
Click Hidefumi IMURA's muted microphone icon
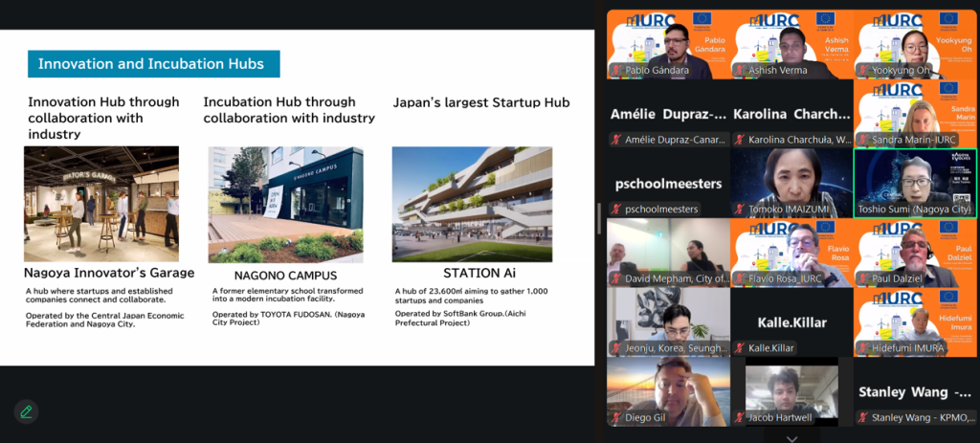864,348
